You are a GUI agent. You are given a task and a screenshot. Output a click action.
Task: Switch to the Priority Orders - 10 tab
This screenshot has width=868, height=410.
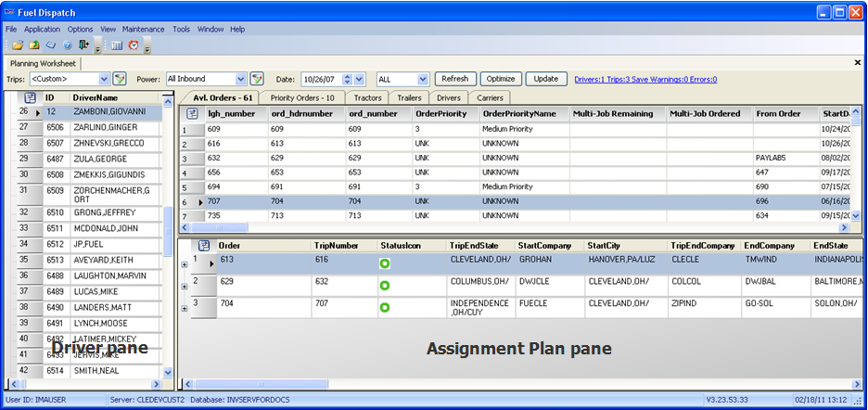(301, 97)
